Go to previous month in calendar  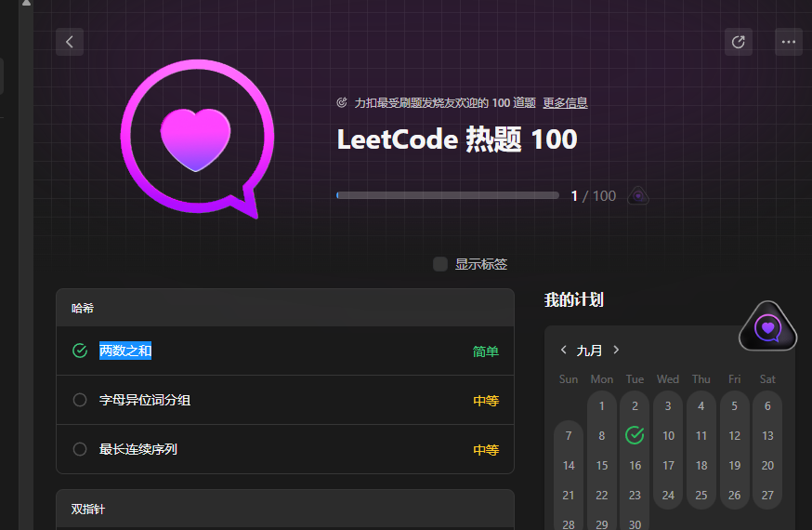click(x=563, y=351)
